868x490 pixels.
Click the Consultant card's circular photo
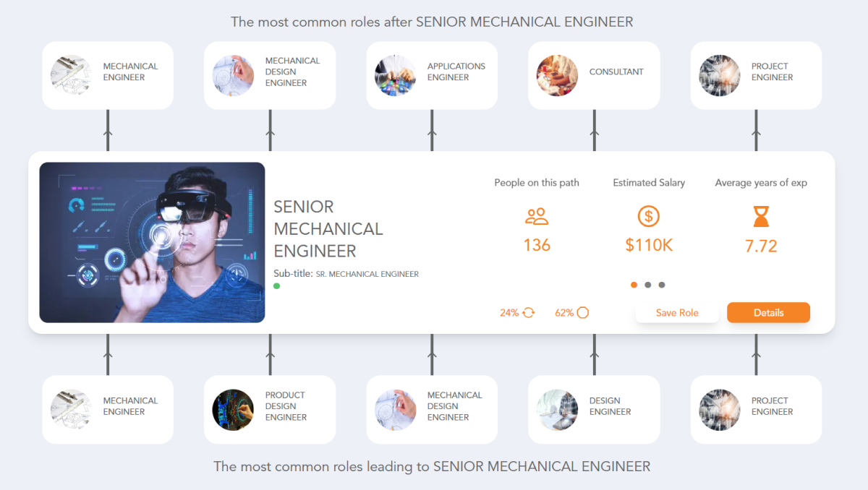[x=556, y=75]
